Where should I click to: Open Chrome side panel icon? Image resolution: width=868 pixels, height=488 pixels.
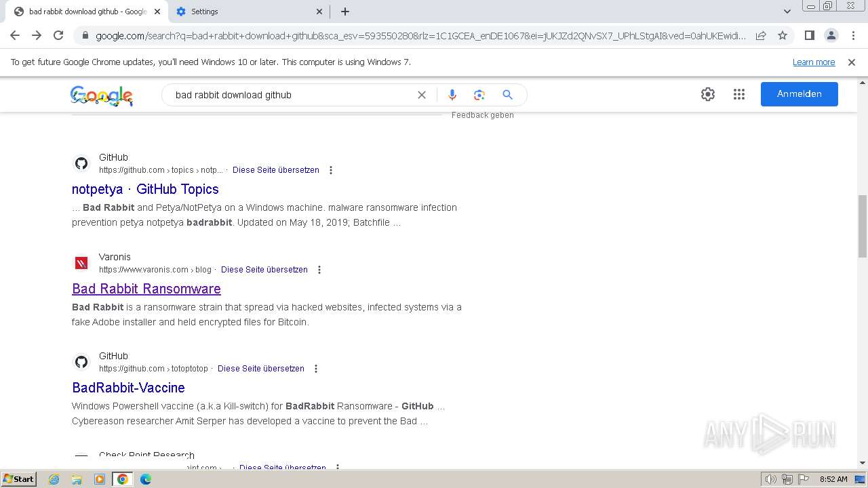[x=810, y=35]
